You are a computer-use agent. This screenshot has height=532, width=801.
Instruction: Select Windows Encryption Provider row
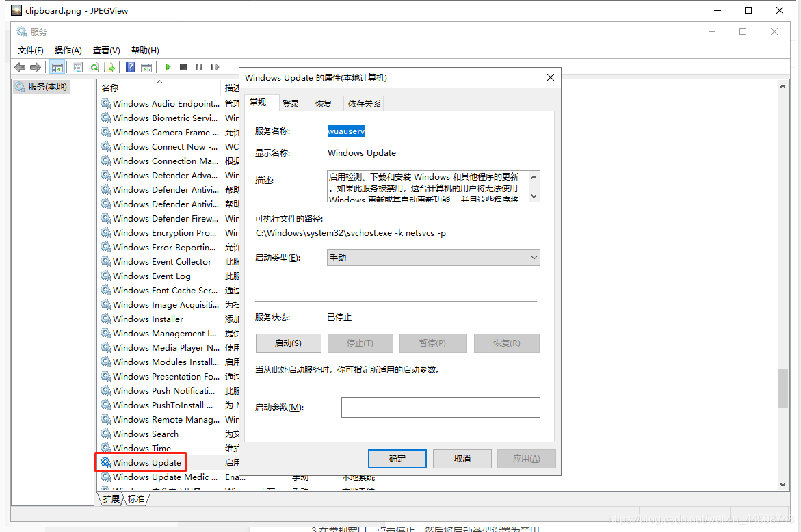pyautogui.click(x=164, y=232)
